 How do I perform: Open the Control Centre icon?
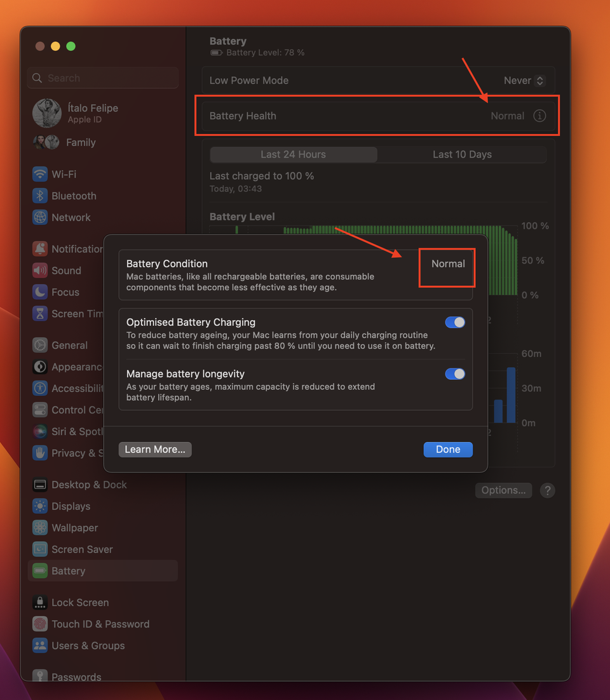pos(40,410)
